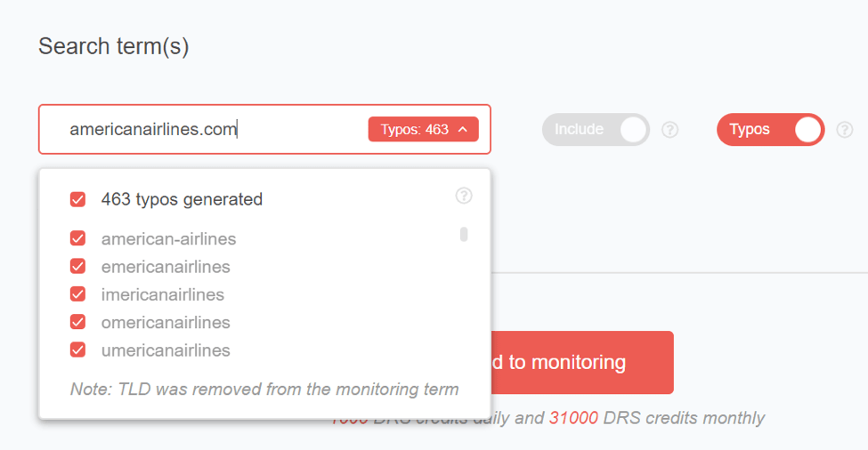Viewport: 868px width, 450px height.
Task: Click the typo list scrollbar thumb
Action: [x=464, y=235]
